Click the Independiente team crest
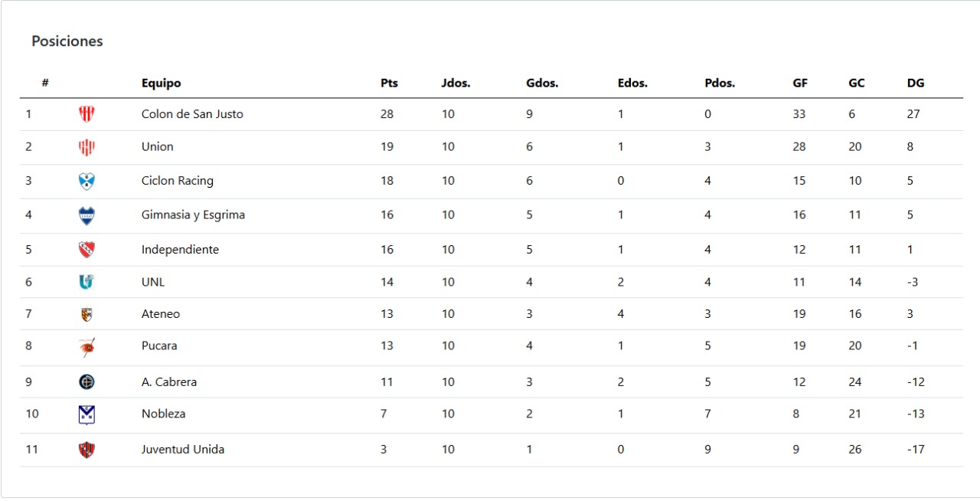This screenshot has height=501, width=980. pos(87,250)
